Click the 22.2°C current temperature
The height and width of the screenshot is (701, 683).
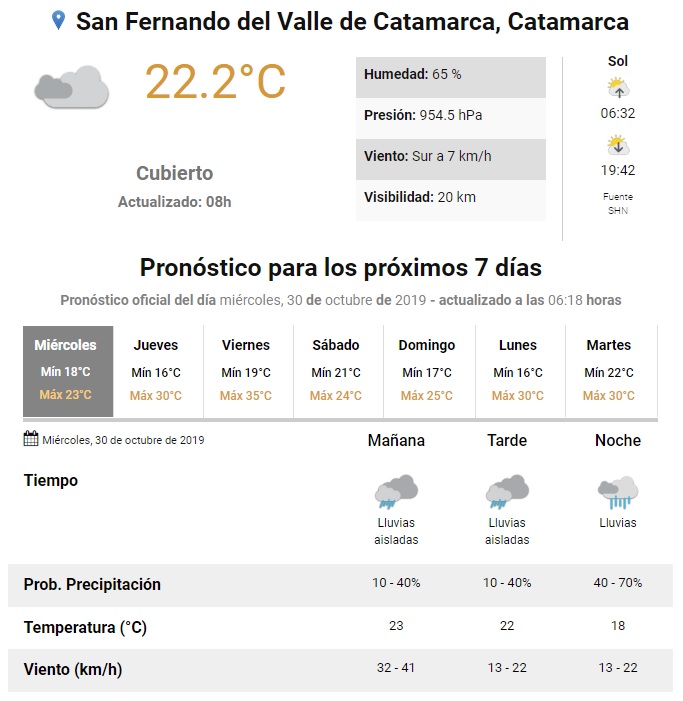click(215, 81)
